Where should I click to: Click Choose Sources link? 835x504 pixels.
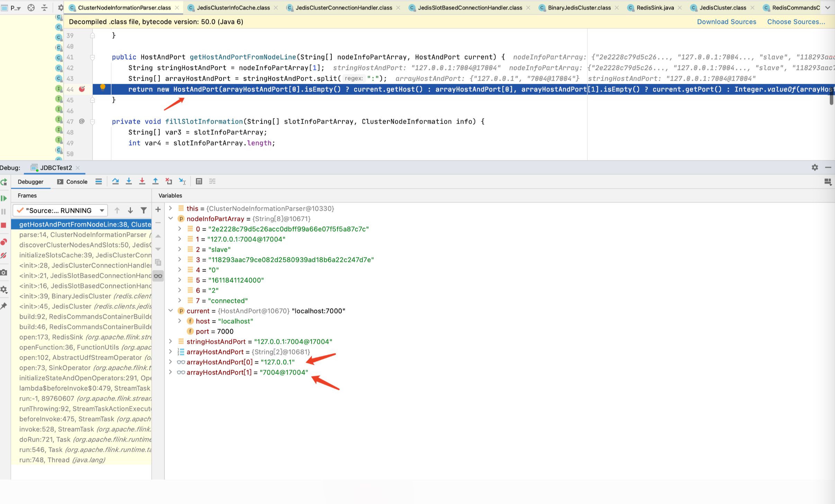796,22
